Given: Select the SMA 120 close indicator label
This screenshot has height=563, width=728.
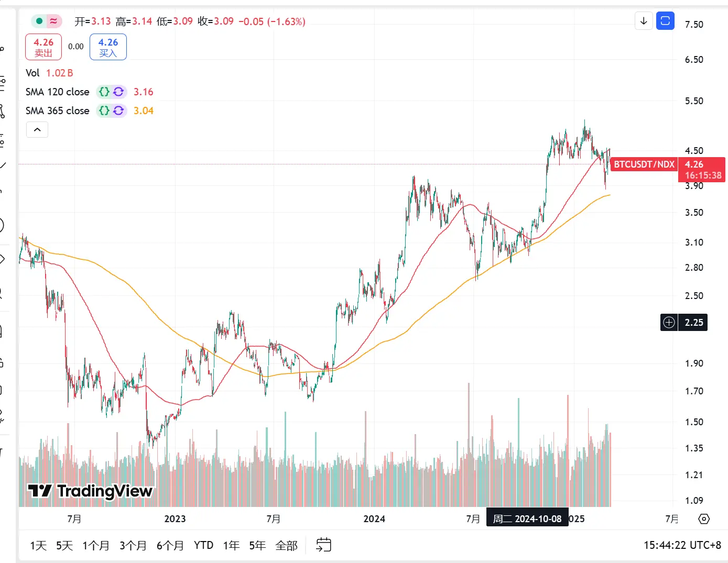Looking at the screenshot, I should [57, 92].
